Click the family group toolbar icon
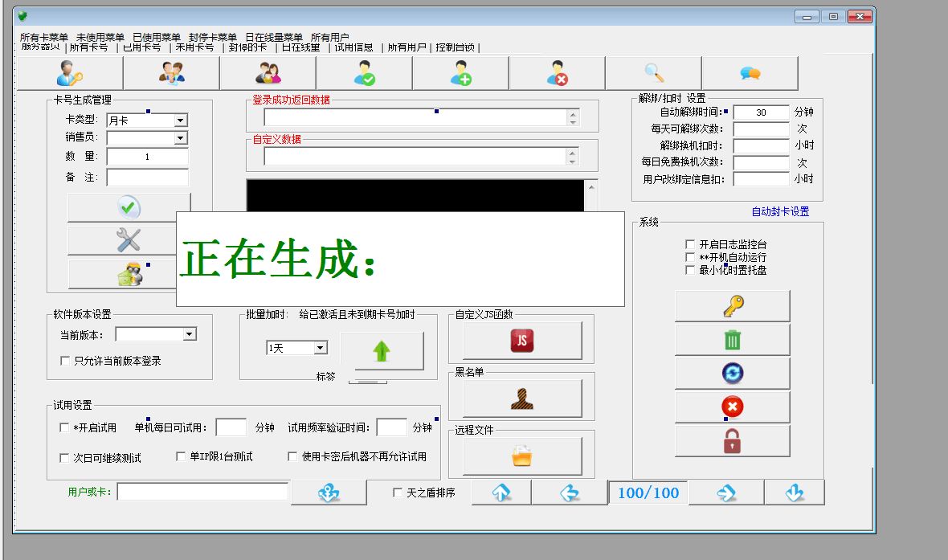 coord(268,73)
